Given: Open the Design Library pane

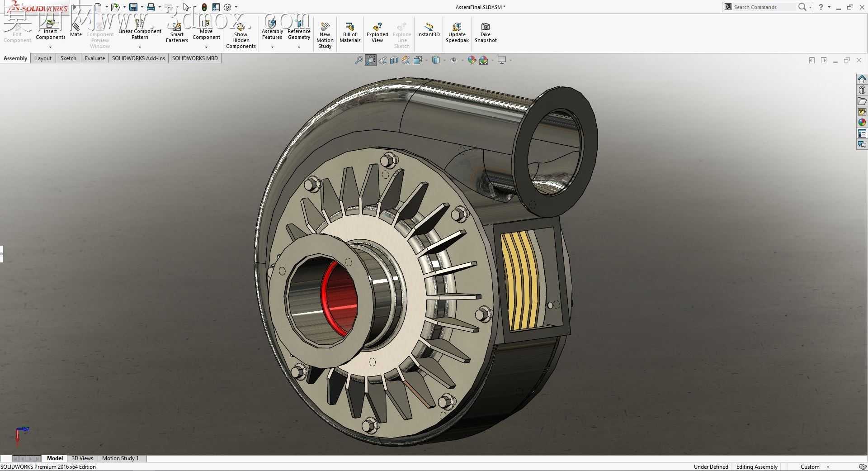Looking at the screenshot, I should [862, 90].
